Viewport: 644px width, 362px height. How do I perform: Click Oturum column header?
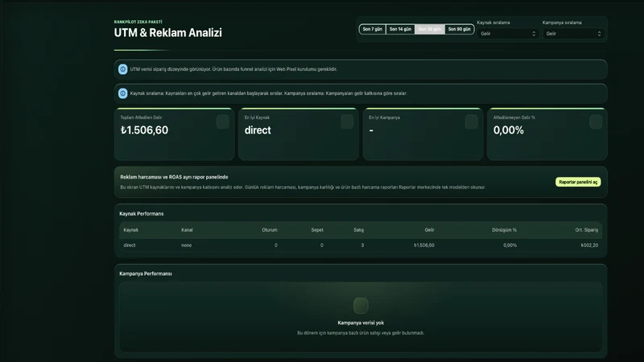(270, 230)
